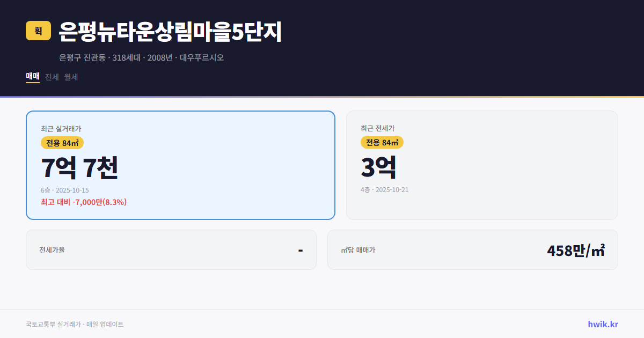Click the apartment title 은평뉴타운상림마을5단지
Viewport: 644px width, 338px height.
point(170,32)
